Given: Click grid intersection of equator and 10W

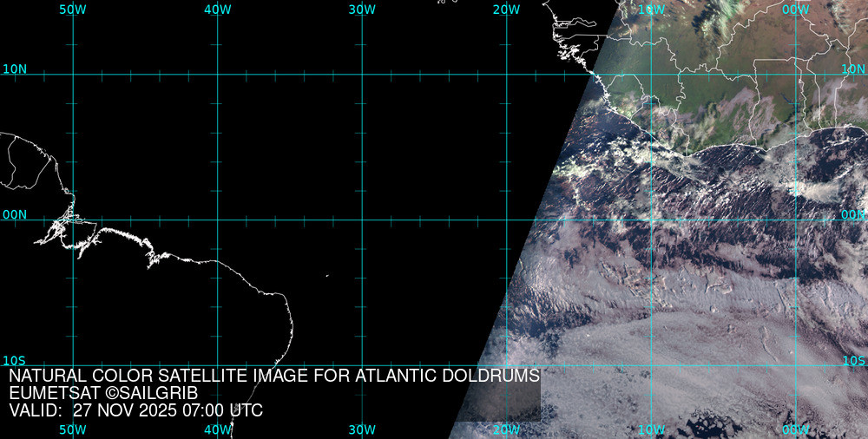Looking at the screenshot, I should pos(651,219).
